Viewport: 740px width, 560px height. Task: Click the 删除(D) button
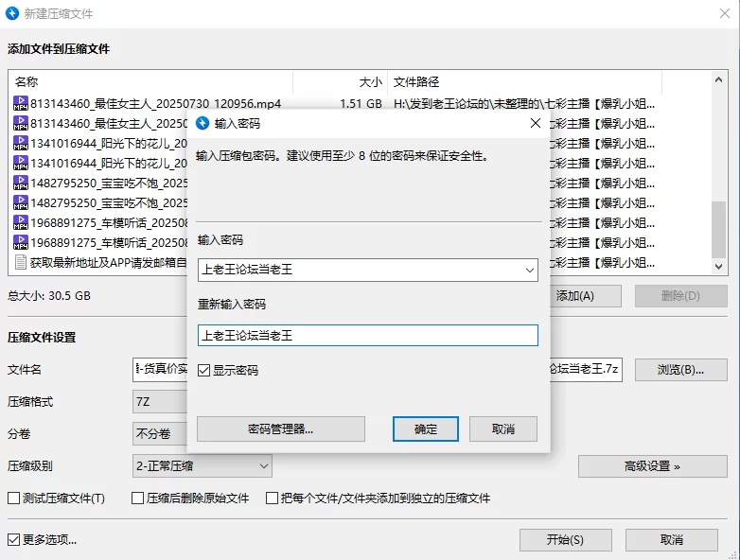(x=680, y=296)
